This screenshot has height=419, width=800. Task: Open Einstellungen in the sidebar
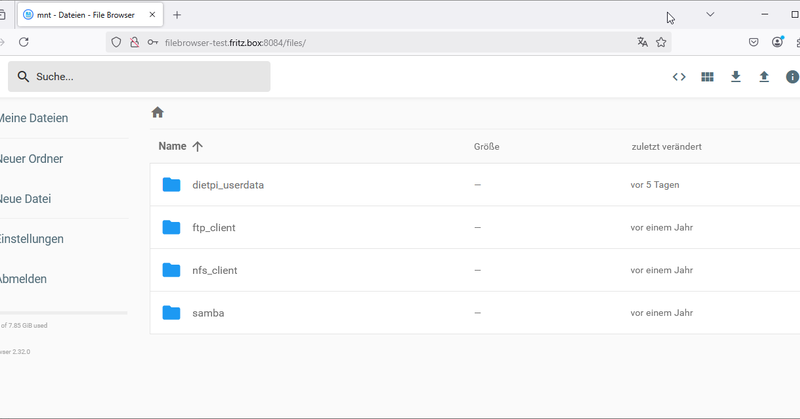tap(32, 239)
